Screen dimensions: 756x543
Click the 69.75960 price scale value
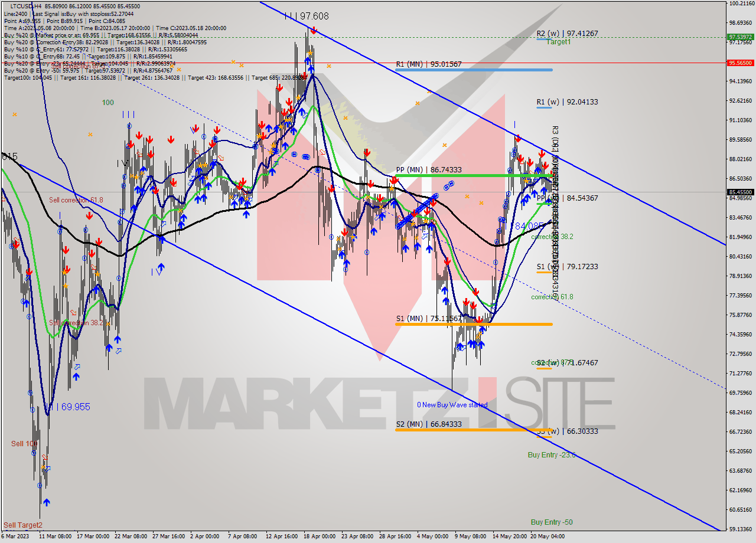740,392
